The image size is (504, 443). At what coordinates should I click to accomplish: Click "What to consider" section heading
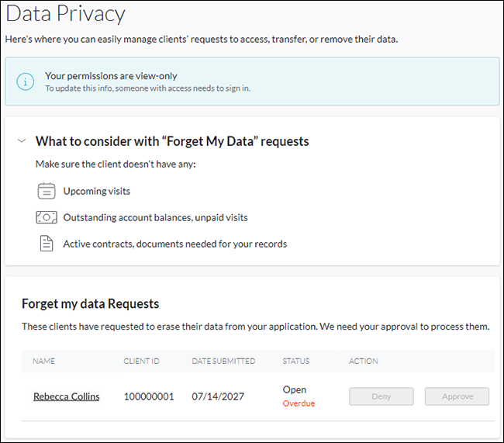[172, 141]
